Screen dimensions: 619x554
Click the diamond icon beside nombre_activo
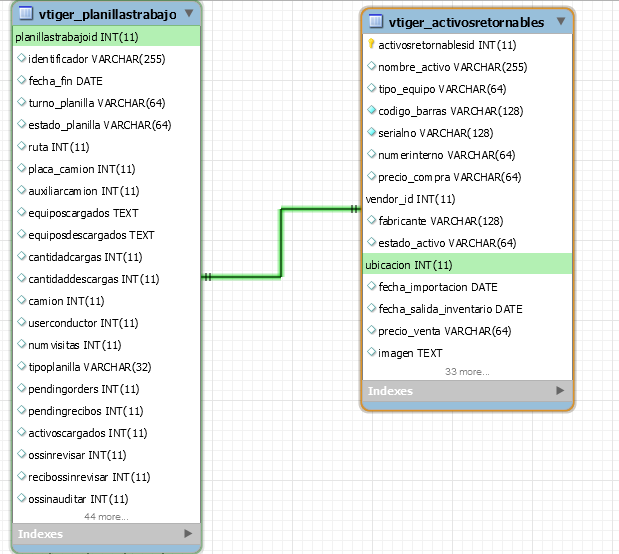[x=371, y=66]
